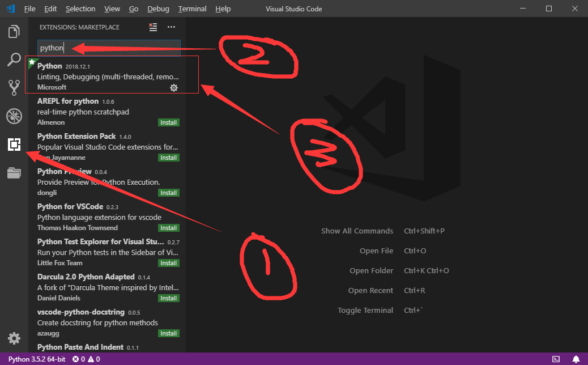Clear the extensions search results
The height and width of the screenshot is (365, 588).
click(153, 27)
